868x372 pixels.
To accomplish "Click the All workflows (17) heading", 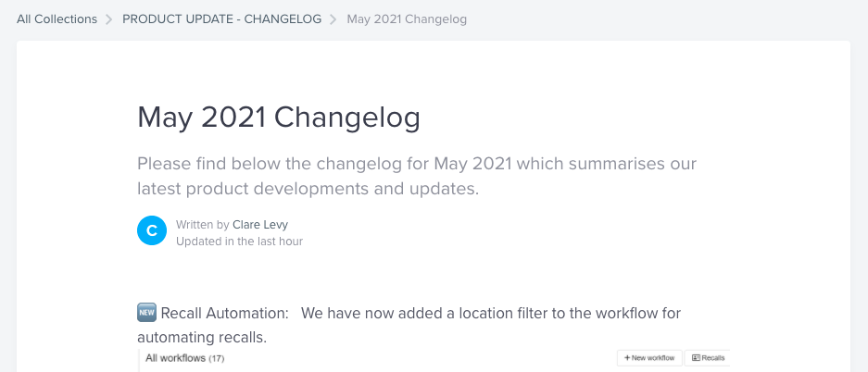I will [x=185, y=357].
